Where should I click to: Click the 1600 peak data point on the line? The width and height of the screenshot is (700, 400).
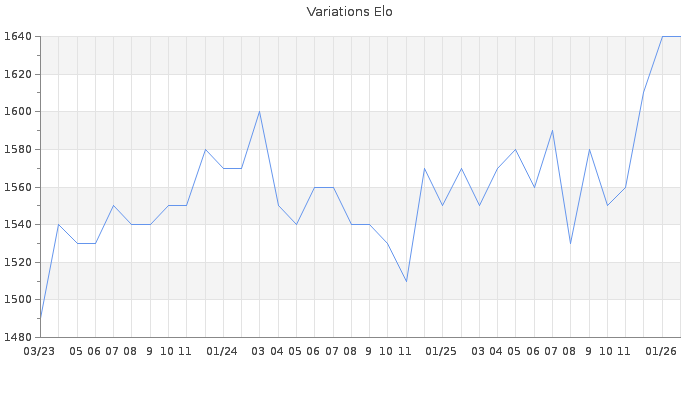[x=260, y=111]
